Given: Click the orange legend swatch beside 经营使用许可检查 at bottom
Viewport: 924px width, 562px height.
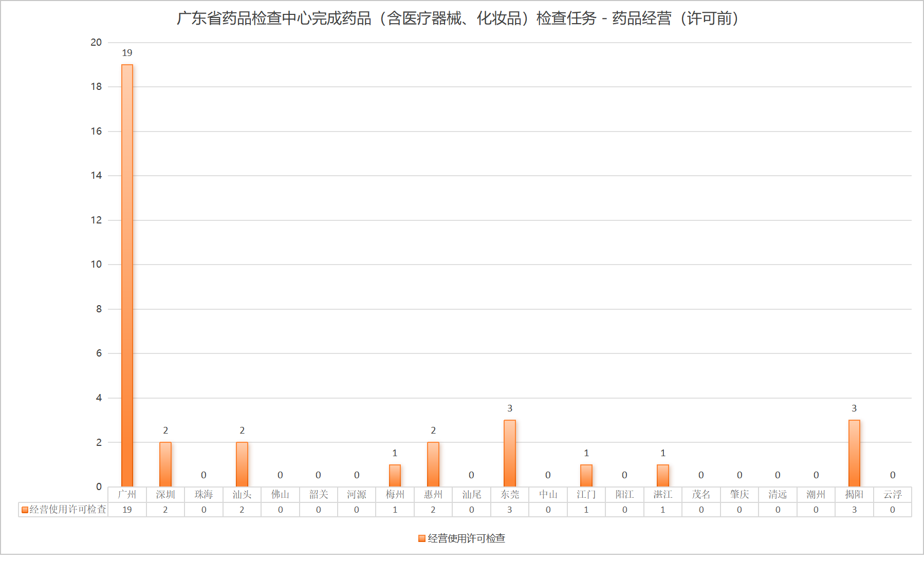Looking at the screenshot, I should click(x=422, y=538).
